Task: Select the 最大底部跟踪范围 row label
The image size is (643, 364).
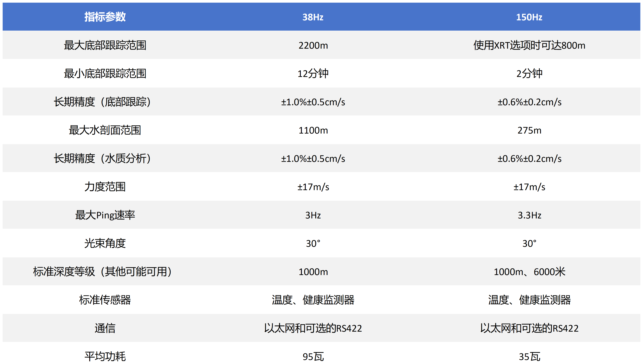Action: [x=105, y=45]
